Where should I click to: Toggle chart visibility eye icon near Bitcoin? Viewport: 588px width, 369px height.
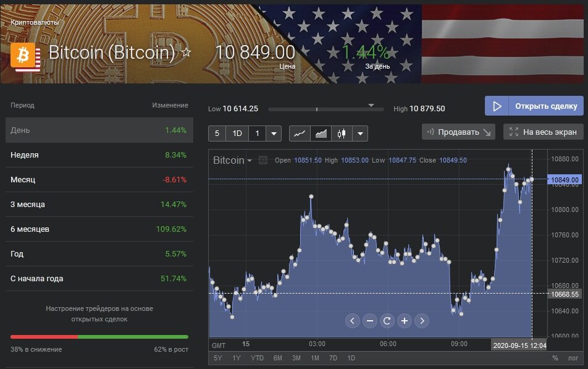click(263, 160)
